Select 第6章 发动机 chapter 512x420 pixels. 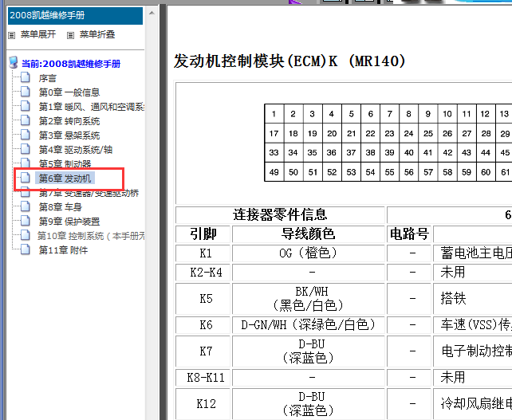pos(65,179)
